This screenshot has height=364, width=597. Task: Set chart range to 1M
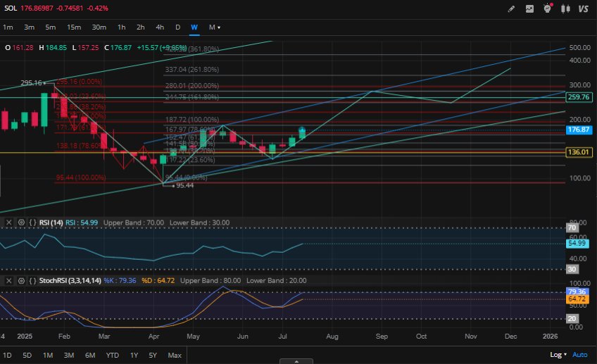(x=48, y=356)
